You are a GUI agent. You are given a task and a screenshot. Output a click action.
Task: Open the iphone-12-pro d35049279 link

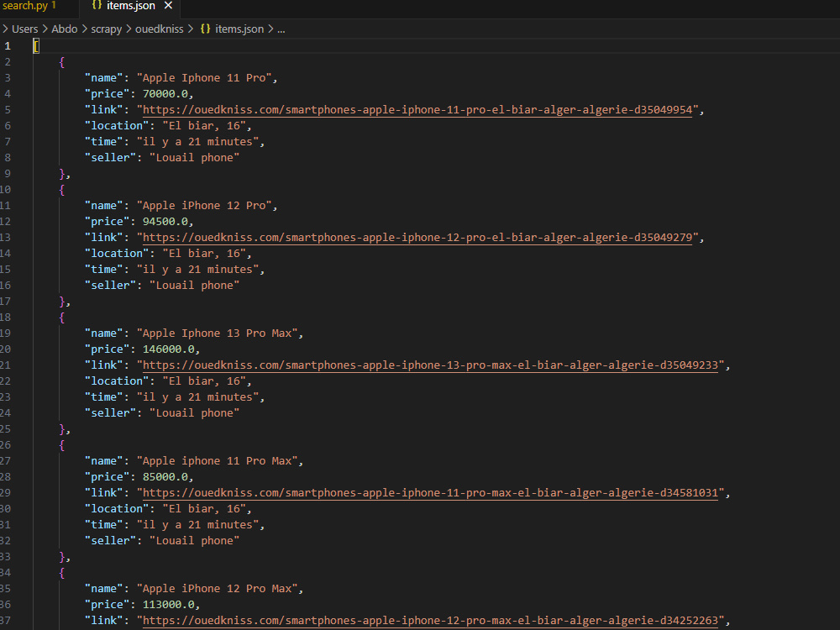coord(417,238)
